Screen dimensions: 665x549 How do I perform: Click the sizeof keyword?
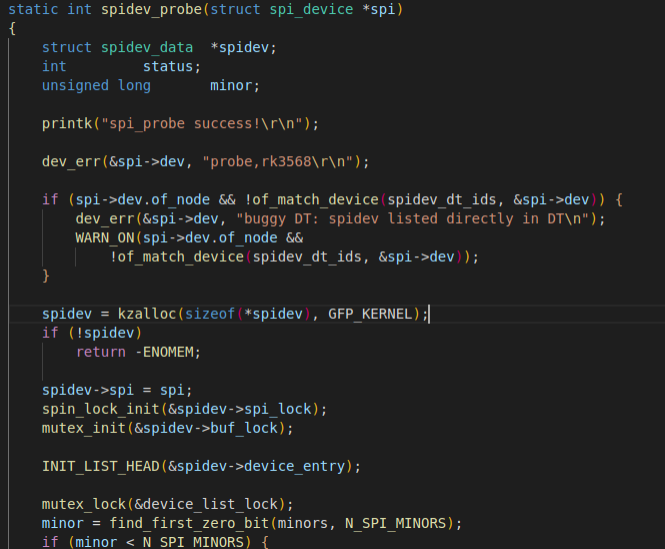210,314
